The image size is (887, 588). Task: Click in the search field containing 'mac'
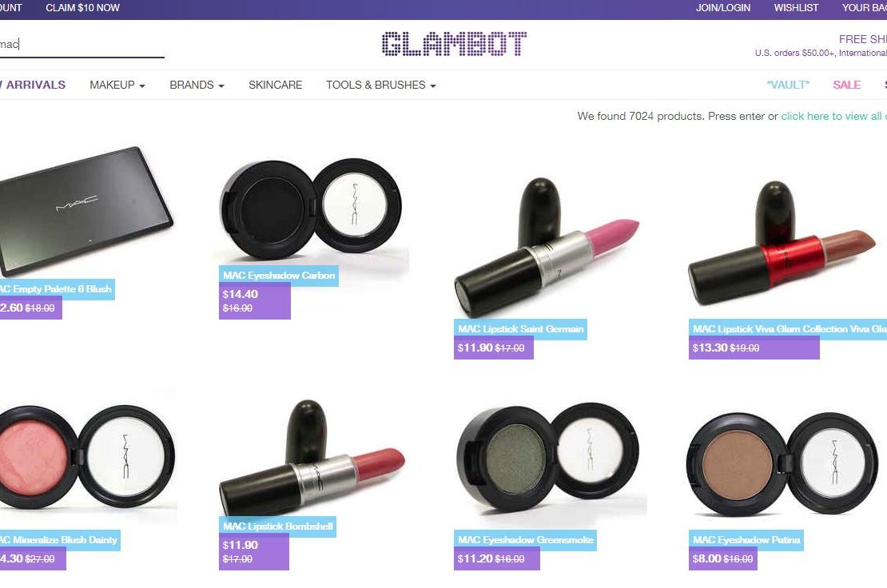(x=82, y=45)
